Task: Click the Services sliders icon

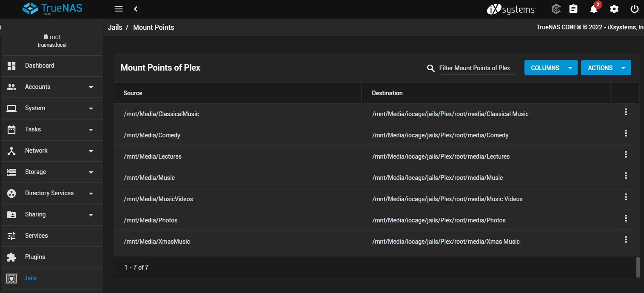Action: point(11,236)
